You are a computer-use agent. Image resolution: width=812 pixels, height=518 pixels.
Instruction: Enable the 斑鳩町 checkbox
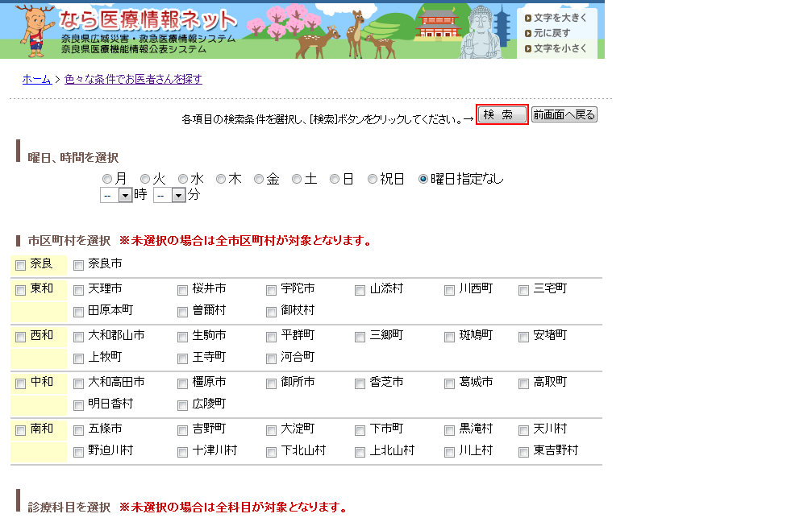coord(449,338)
